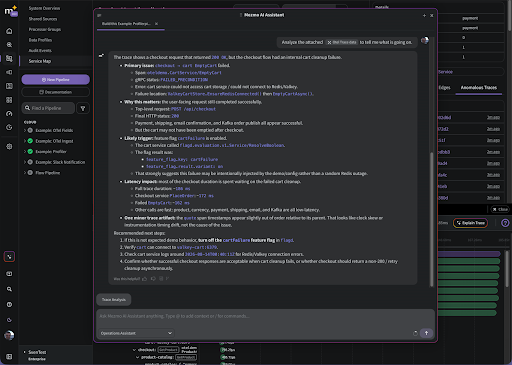Click the chat conversation scrollbar

432,218
